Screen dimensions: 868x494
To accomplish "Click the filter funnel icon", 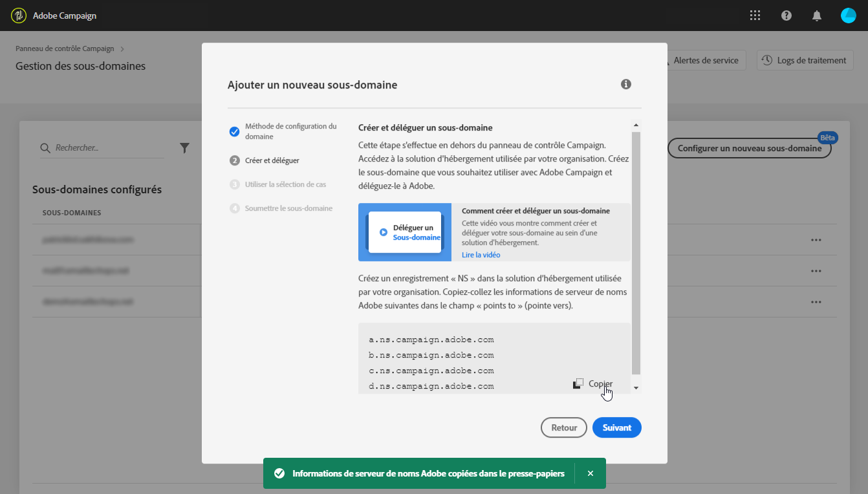I will (x=184, y=148).
